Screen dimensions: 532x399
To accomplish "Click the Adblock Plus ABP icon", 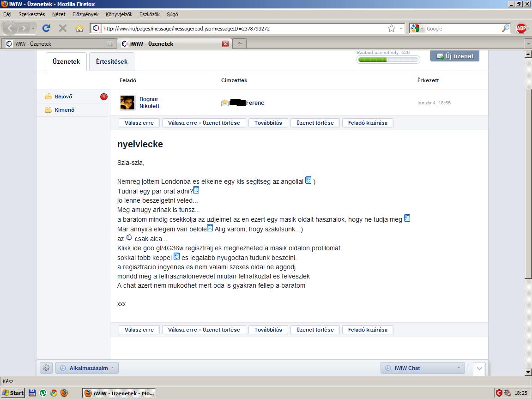I will click(521, 28).
